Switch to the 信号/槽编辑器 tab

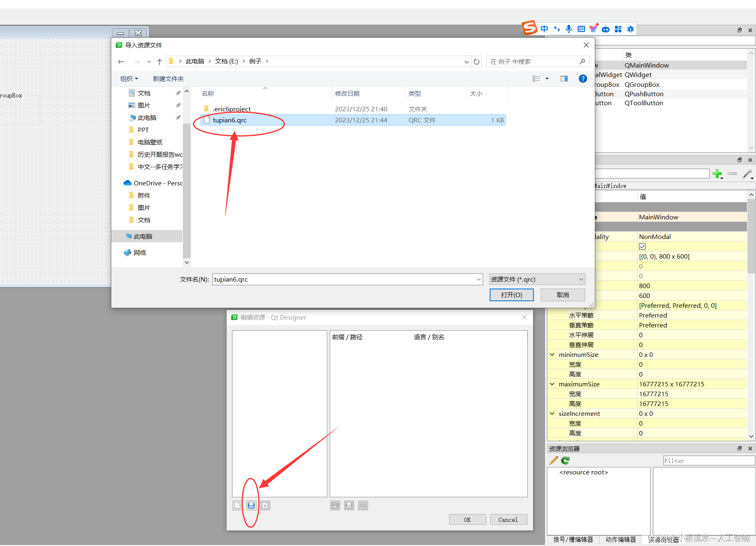(x=573, y=539)
